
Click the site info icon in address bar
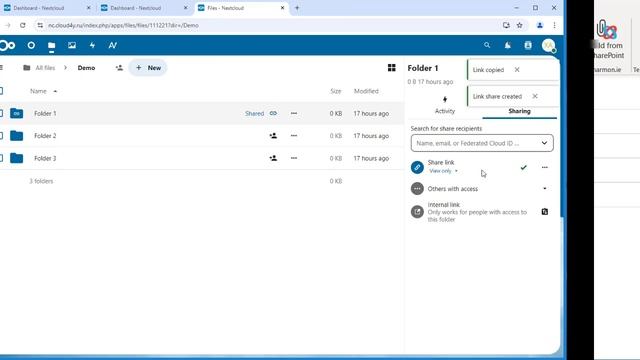40,25
